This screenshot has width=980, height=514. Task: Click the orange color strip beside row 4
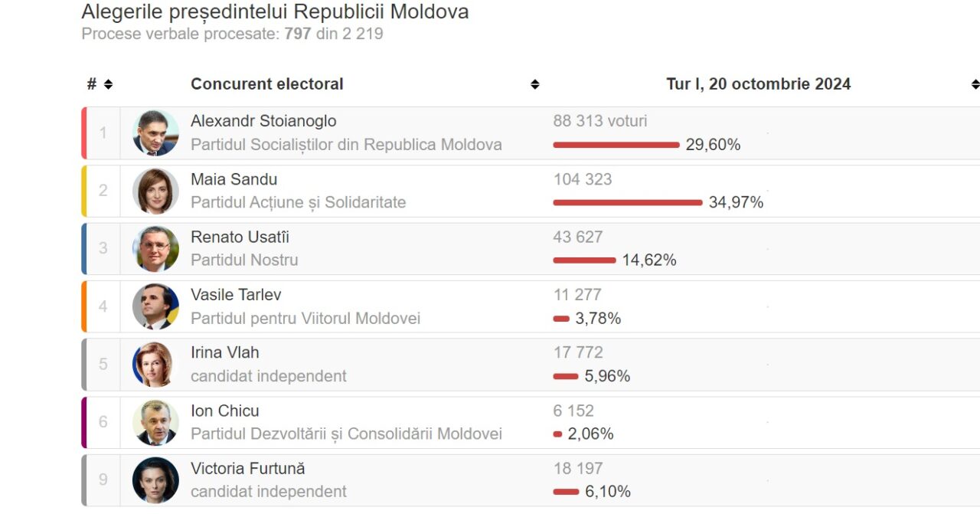pyautogui.click(x=83, y=306)
